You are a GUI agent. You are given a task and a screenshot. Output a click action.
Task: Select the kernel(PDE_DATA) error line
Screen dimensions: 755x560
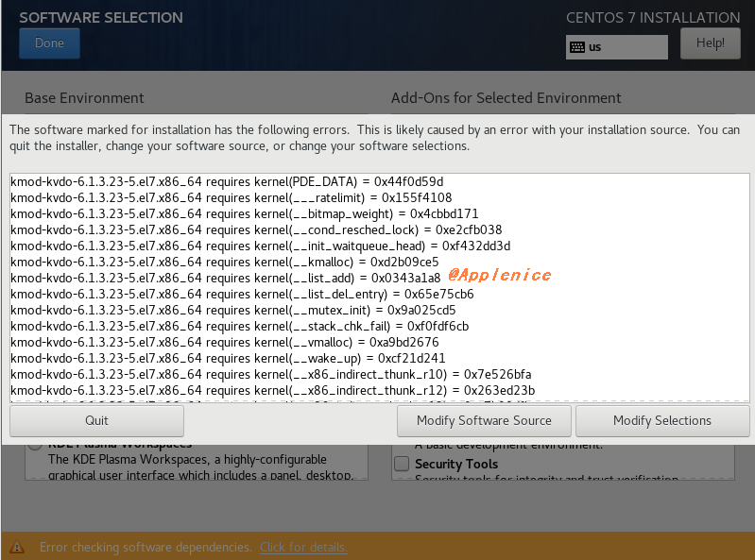coord(227,182)
